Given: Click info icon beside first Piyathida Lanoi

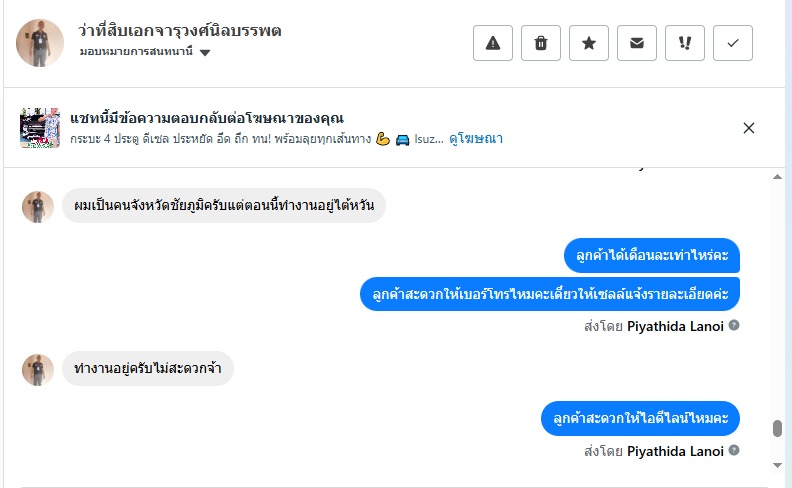Looking at the screenshot, I should 734,325.
